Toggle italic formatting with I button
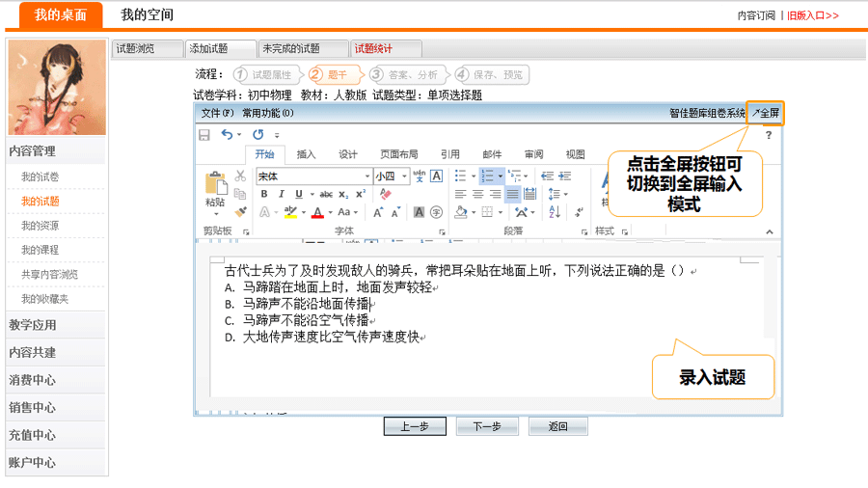Screen dimensions: 868x488 282,194
